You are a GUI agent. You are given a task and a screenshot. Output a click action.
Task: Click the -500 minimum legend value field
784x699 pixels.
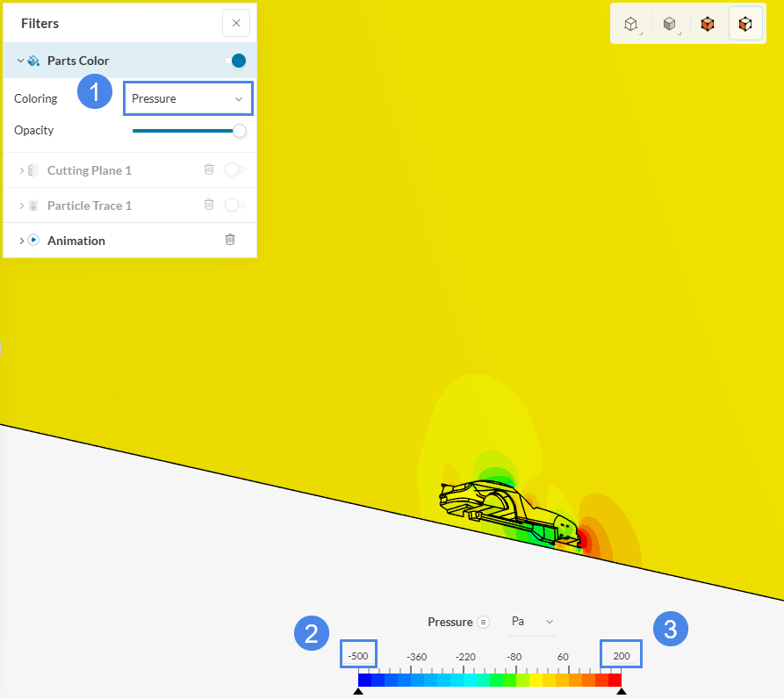click(358, 656)
